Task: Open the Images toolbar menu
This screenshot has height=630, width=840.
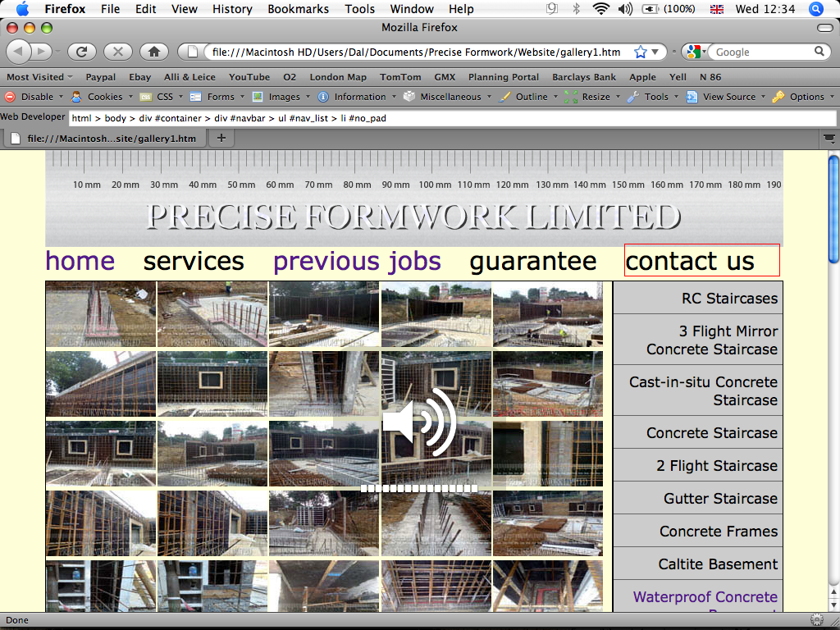Action: click(282, 97)
